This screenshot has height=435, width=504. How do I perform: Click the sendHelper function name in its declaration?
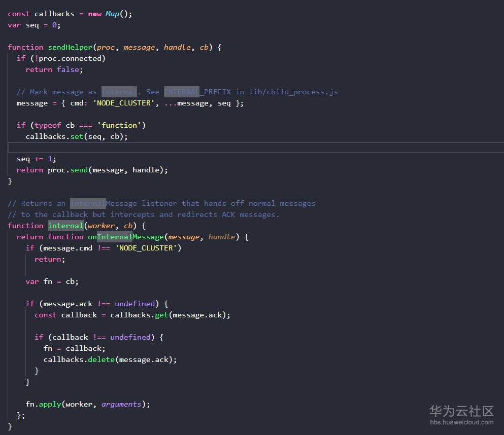click(x=70, y=47)
